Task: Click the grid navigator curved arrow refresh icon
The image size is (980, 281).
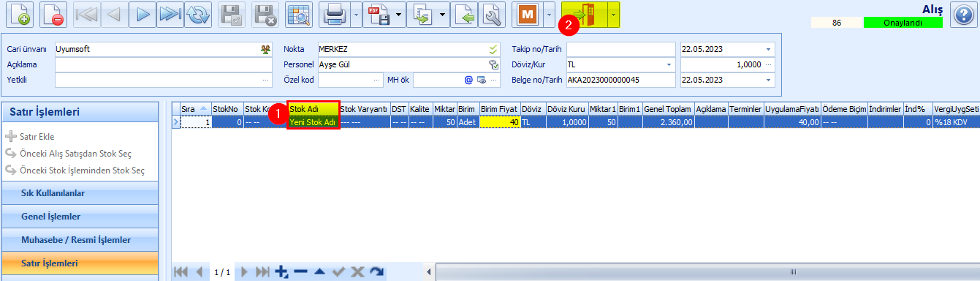Action: pyautogui.click(x=376, y=272)
